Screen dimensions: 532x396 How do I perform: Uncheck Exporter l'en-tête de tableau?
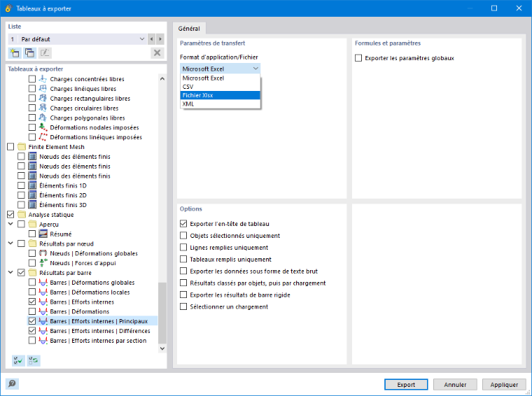coord(183,224)
